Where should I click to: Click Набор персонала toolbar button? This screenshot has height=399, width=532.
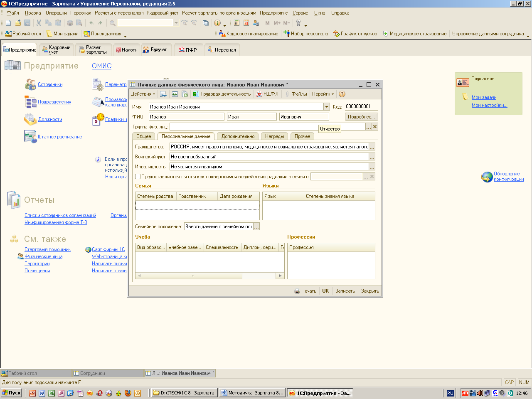306,34
